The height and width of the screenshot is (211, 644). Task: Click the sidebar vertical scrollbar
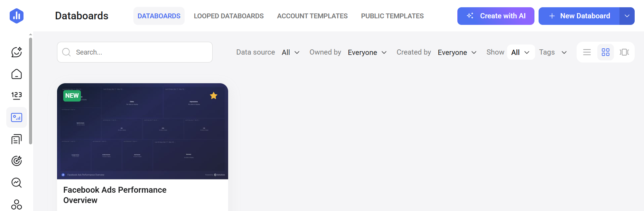pos(31,90)
